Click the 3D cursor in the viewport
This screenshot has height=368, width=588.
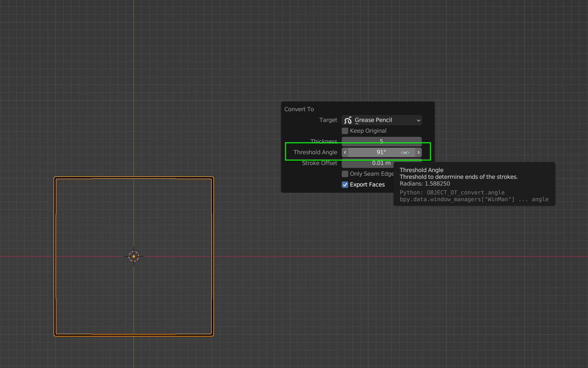(134, 256)
